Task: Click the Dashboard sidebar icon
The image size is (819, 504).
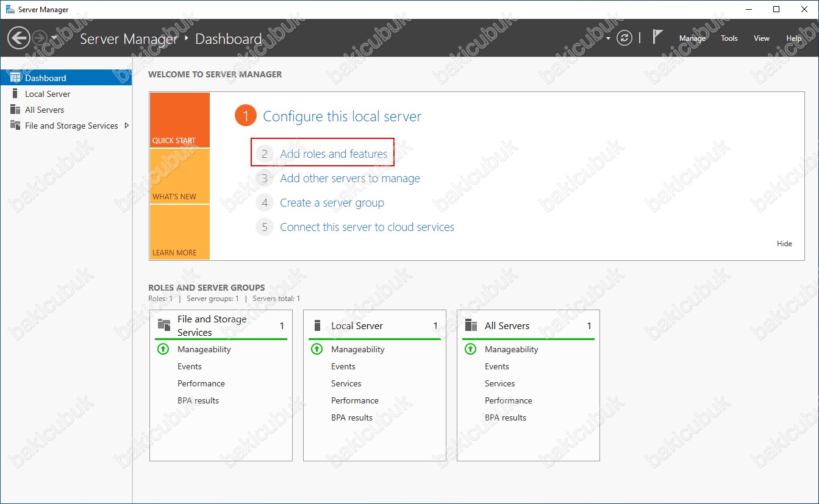Action: (15, 77)
